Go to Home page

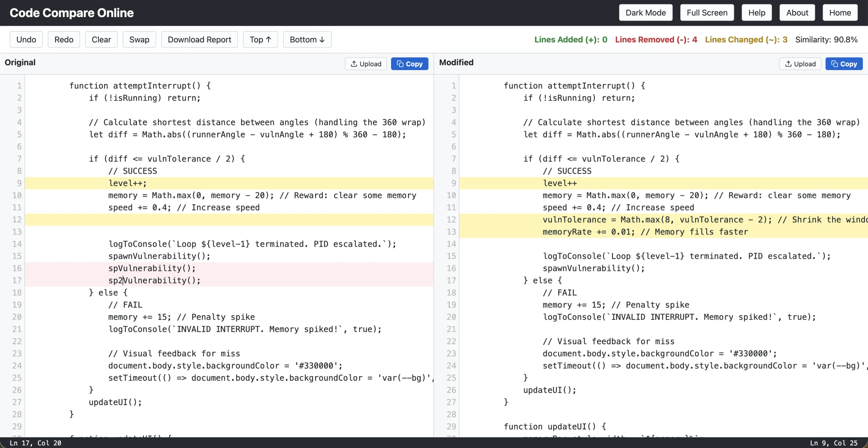point(840,13)
